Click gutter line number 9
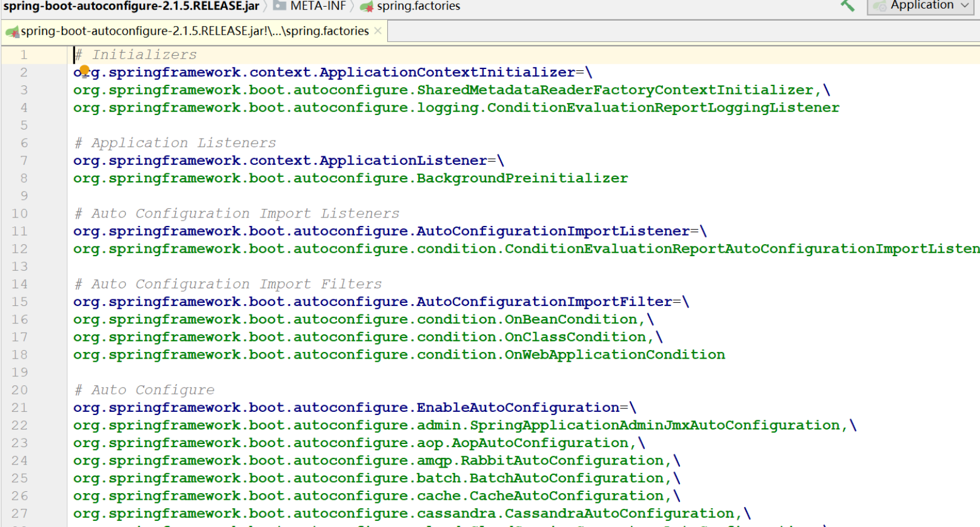 point(24,196)
